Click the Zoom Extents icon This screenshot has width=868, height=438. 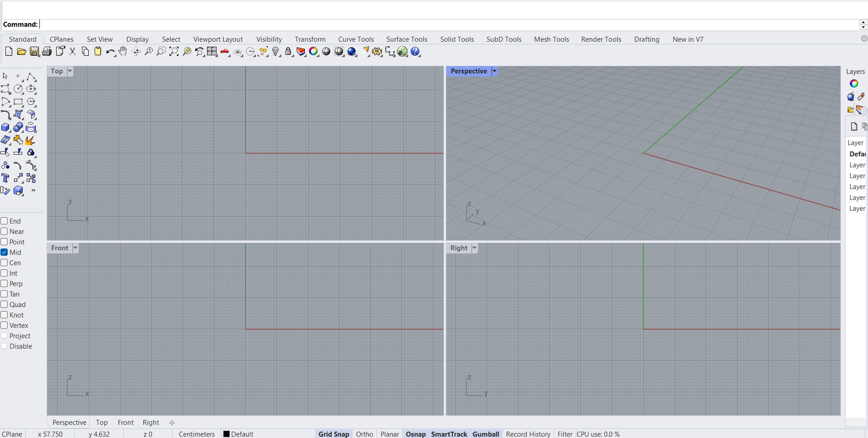(174, 52)
